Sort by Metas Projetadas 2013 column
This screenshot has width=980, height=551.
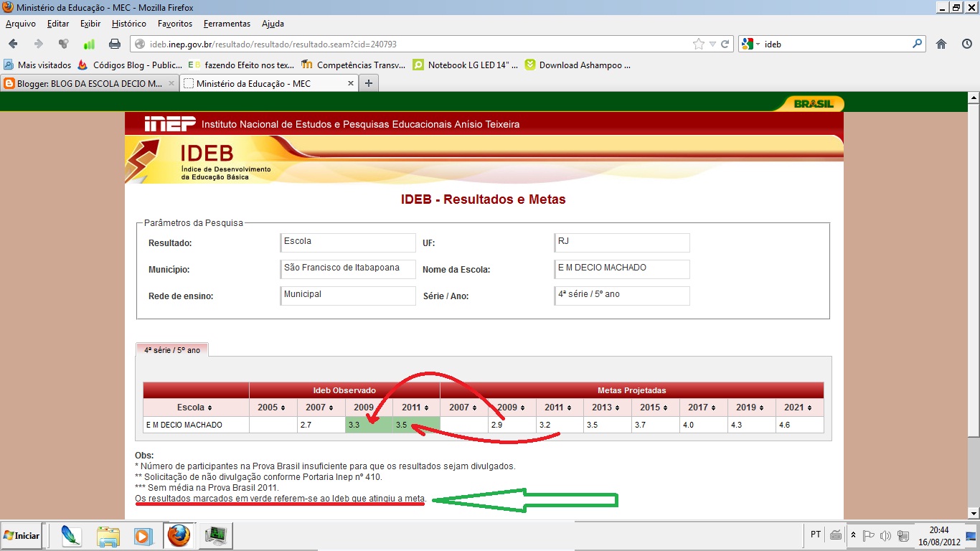(x=607, y=408)
